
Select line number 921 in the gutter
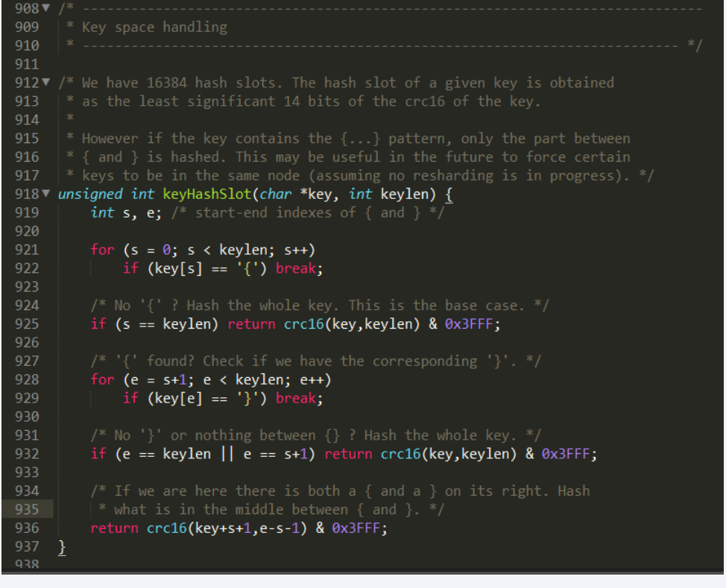(26, 250)
